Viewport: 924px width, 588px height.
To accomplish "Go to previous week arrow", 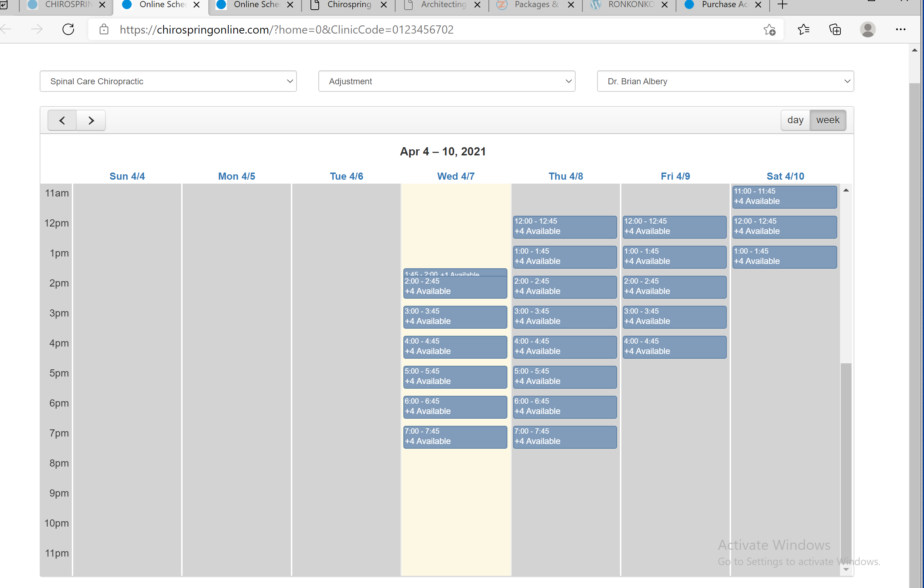I will (x=62, y=120).
